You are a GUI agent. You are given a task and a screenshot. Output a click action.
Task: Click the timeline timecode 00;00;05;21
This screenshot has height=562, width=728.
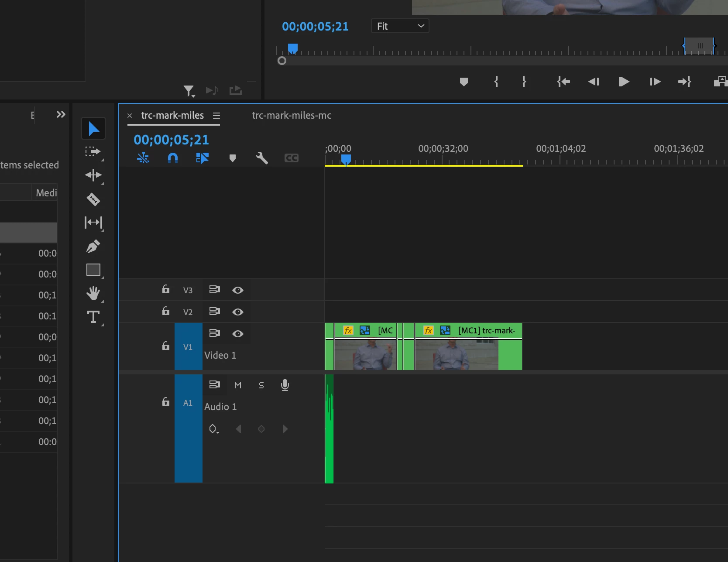pos(171,140)
